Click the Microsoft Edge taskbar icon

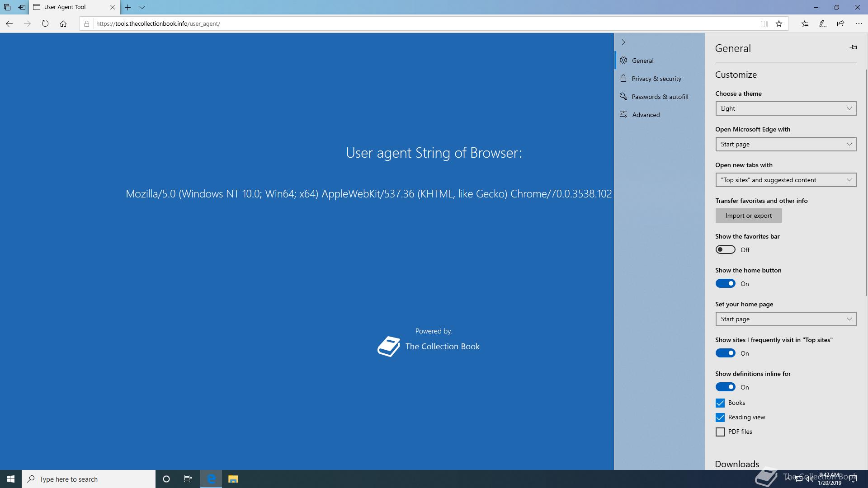pos(211,479)
